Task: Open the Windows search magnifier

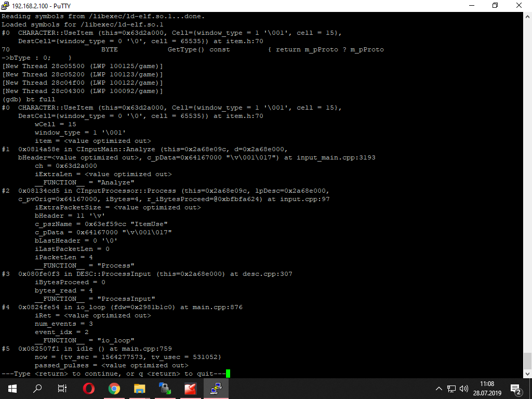Action: [37, 389]
